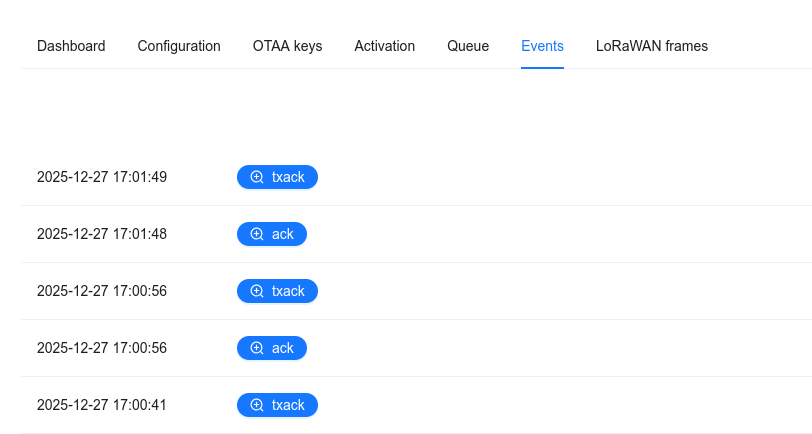Viewport: 812px width, 434px height.
Task: Open the Queue tab
Action: coord(468,46)
